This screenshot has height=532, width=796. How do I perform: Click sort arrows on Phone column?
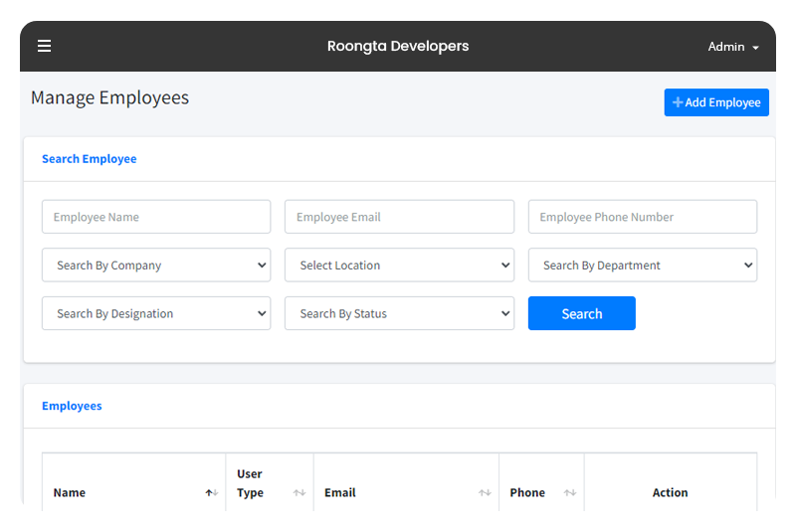pyautogui.click(x=570, y=493)
